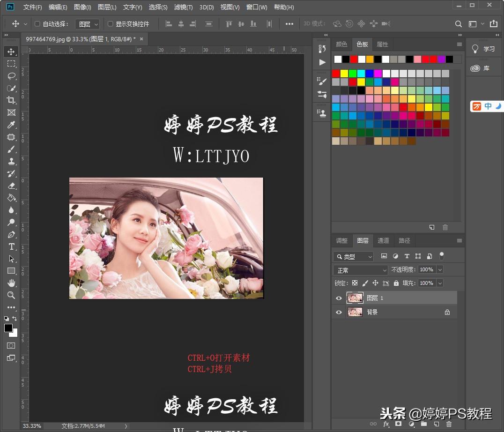
Task: Select the Pen tool
Action: 11,235
